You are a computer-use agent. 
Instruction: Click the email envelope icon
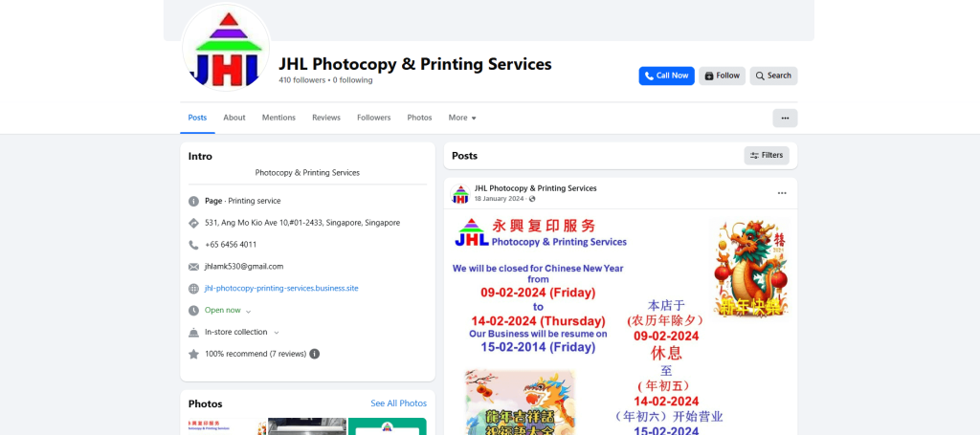[193, 267]
